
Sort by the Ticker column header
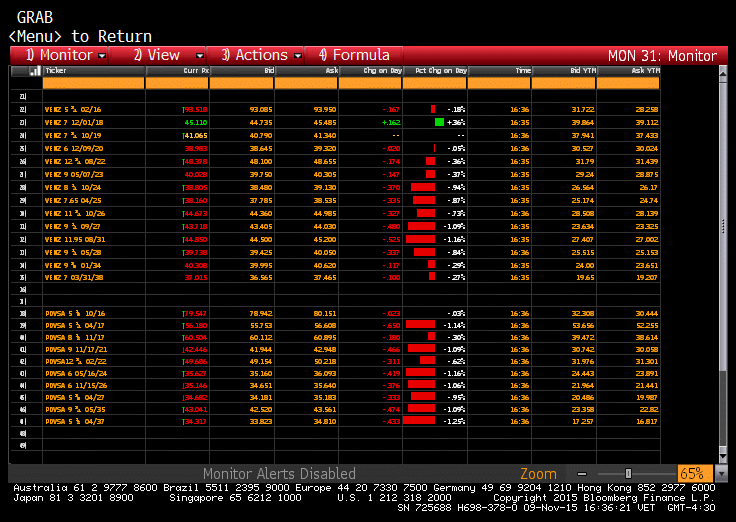(94, 71)
